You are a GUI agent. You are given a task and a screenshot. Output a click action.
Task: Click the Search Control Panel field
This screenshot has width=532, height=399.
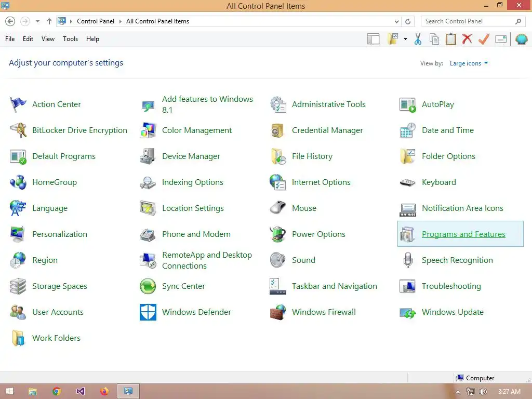473,21
